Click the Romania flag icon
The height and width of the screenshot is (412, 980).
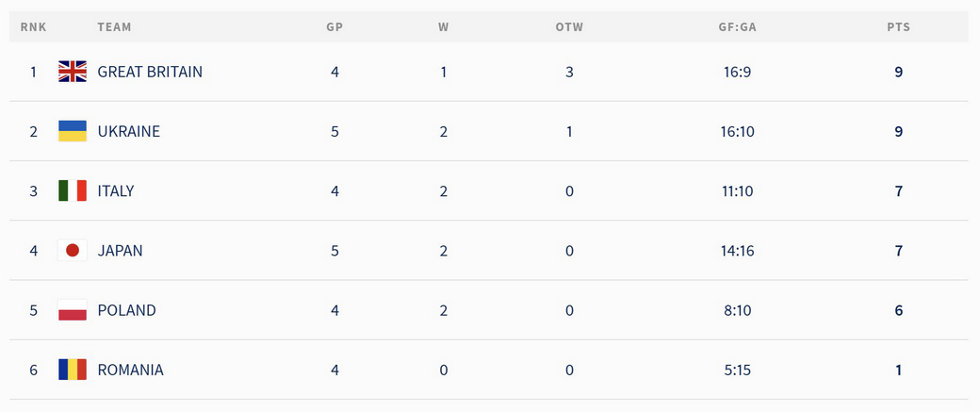click(x=73, y=370)
